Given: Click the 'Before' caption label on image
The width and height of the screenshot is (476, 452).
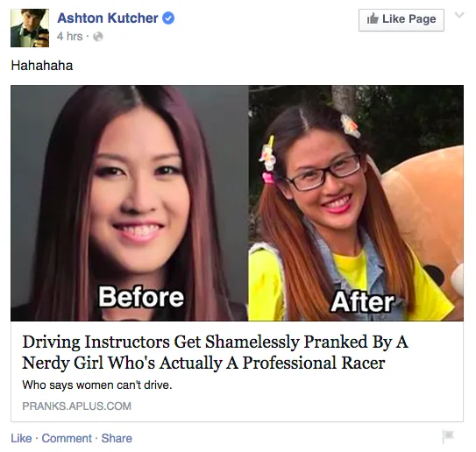Looking at the screenshot, I should coord(141,297).
